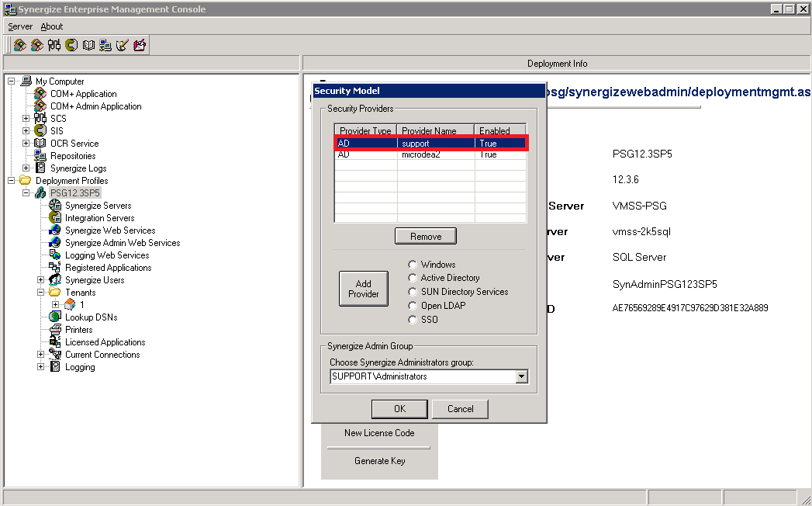Click the My Computer tree icon
The height and width of the screenshot is (506, 812).
(x=26, y=81)
